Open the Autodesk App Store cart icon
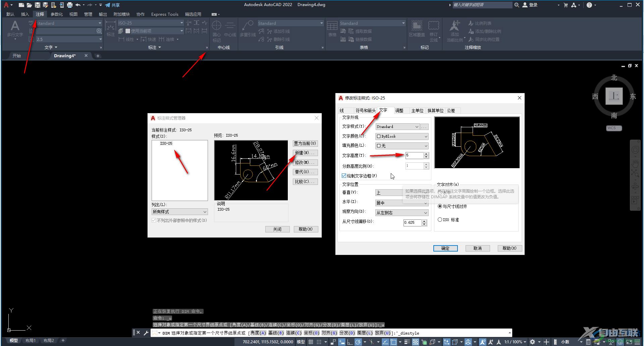Screen dimensions: 644x346 click(566, 5)
